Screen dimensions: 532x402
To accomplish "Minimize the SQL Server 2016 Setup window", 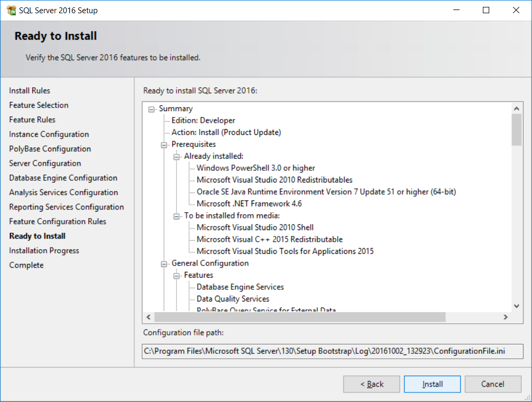I will point(456,10).
